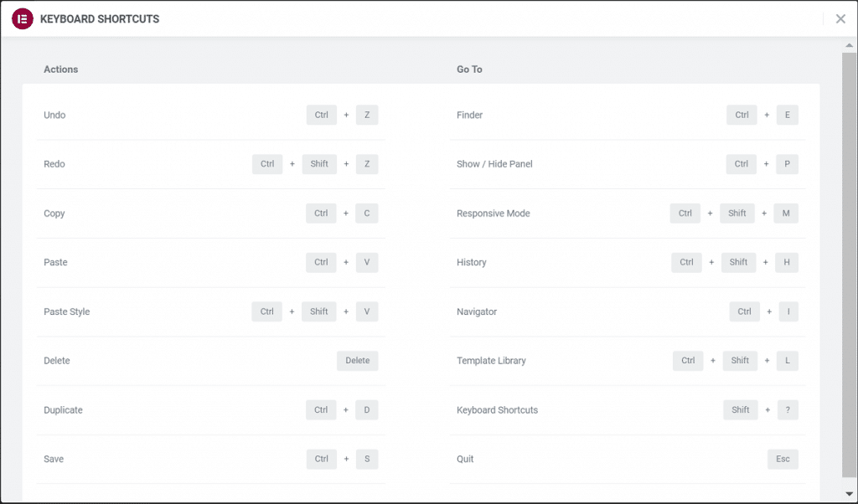Click the Shift key in Paste Style row

point(319,311)
